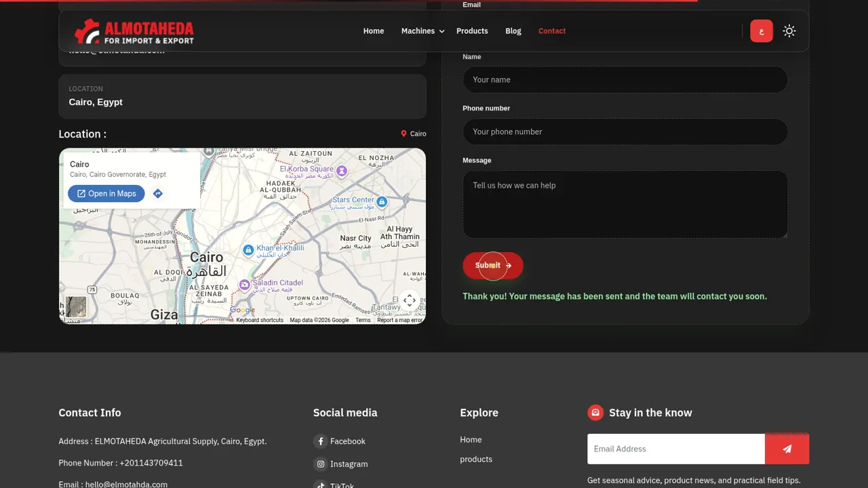Toggle light/dark theme with the sun icon
Viewport: 868px width, 488px height.
[x=789, y=31]
